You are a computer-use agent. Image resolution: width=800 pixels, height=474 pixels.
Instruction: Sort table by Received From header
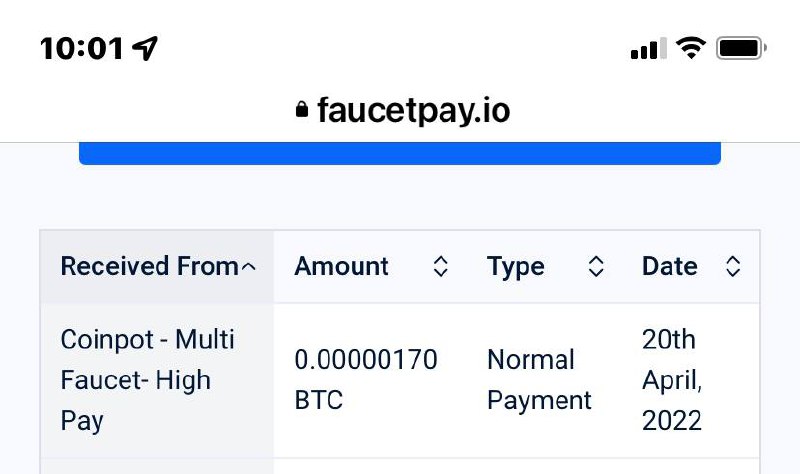[150, 267]
